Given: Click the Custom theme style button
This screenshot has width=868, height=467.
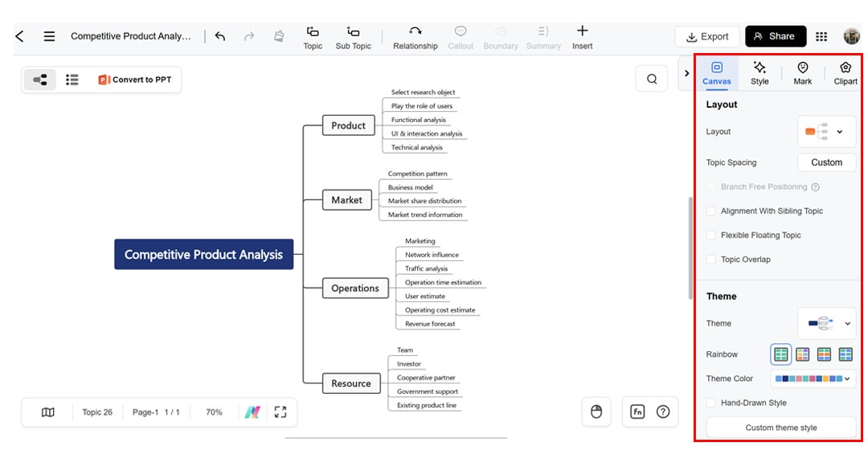Looking at the screenshot, I should (780, 427).
